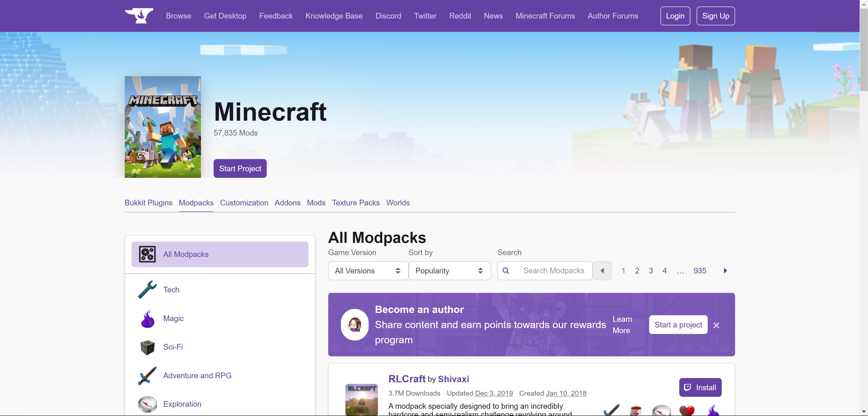
Task: Jump to page 935
Action: tap(700, 270)
